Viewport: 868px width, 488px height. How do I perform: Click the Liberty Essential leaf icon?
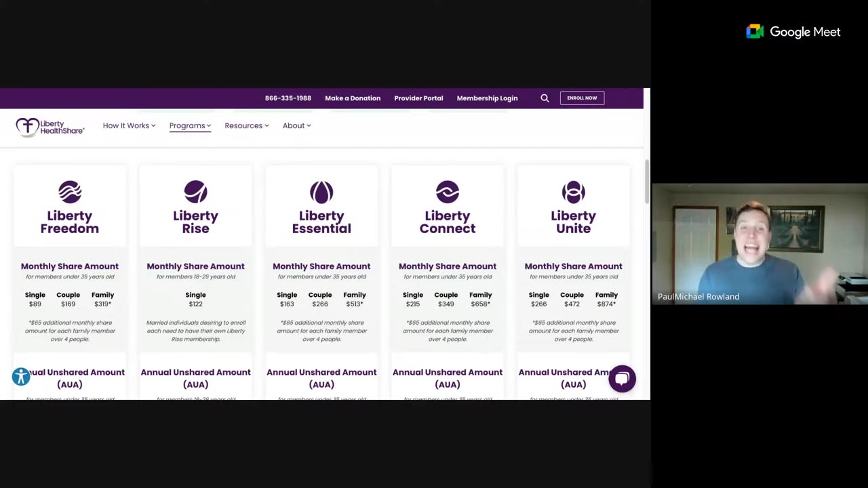click(x=321, y=192)
